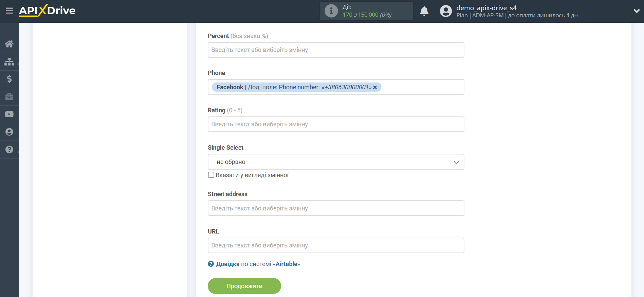644x297 pixels.
Task: Open the billing dollar sign icon
Action: [x=9, y=79]
